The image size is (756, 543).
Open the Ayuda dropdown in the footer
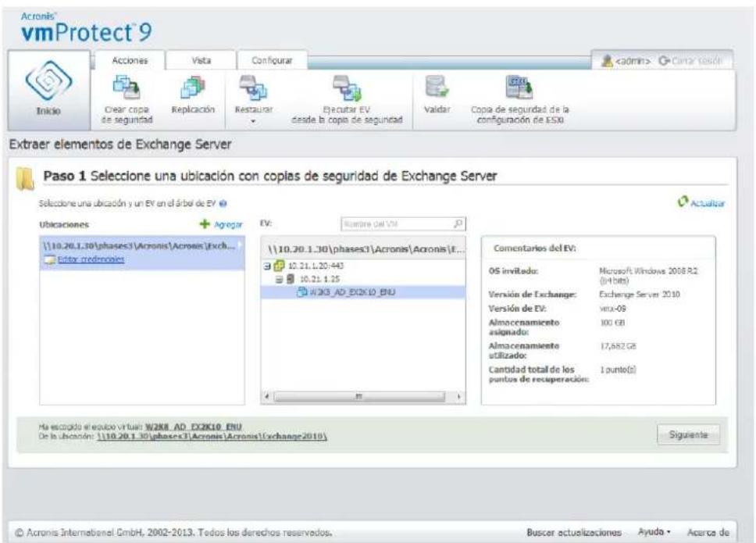(654, 532)
